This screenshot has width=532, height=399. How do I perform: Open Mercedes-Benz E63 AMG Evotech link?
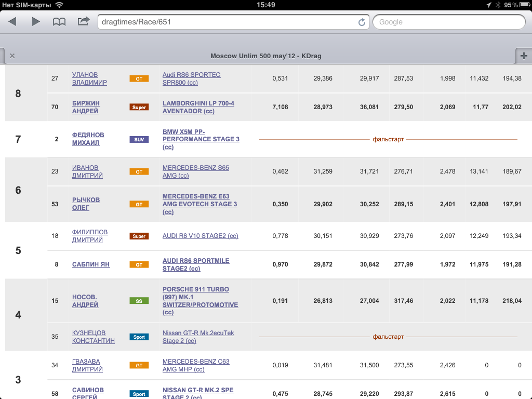click(x=200, y=204)
